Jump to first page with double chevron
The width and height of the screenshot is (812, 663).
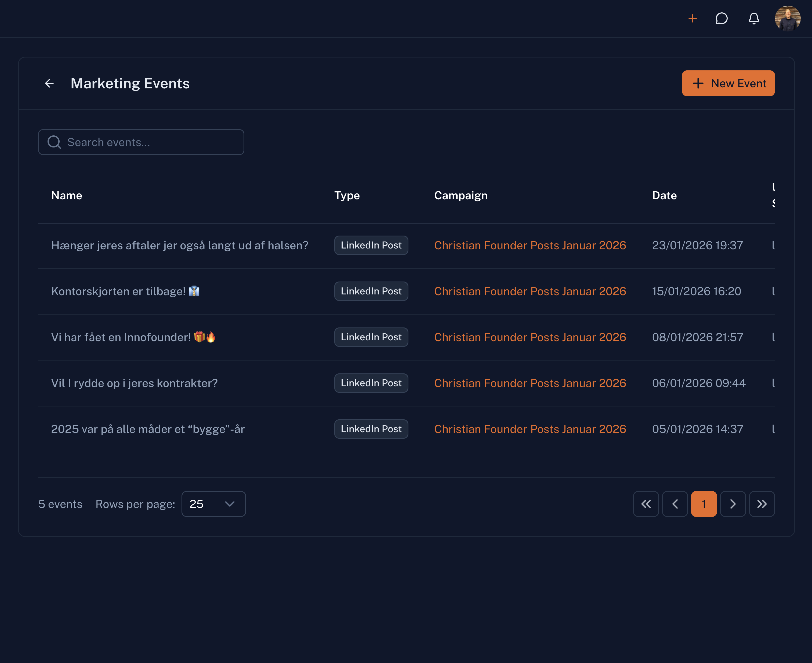(x=646, y=504)
